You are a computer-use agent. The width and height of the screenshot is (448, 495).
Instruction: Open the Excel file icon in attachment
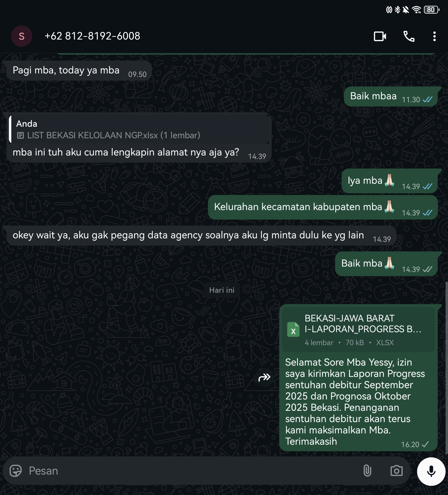click(x=293, y=330)
